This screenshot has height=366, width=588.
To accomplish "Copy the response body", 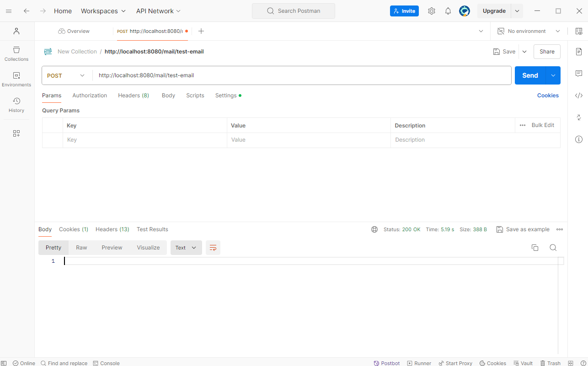I will click(535, 248).
